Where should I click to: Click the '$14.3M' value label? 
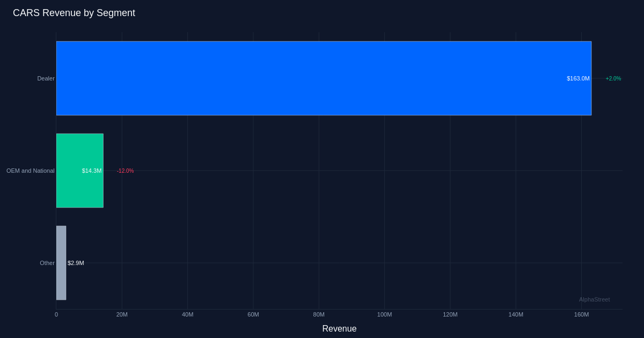point(92,171)
